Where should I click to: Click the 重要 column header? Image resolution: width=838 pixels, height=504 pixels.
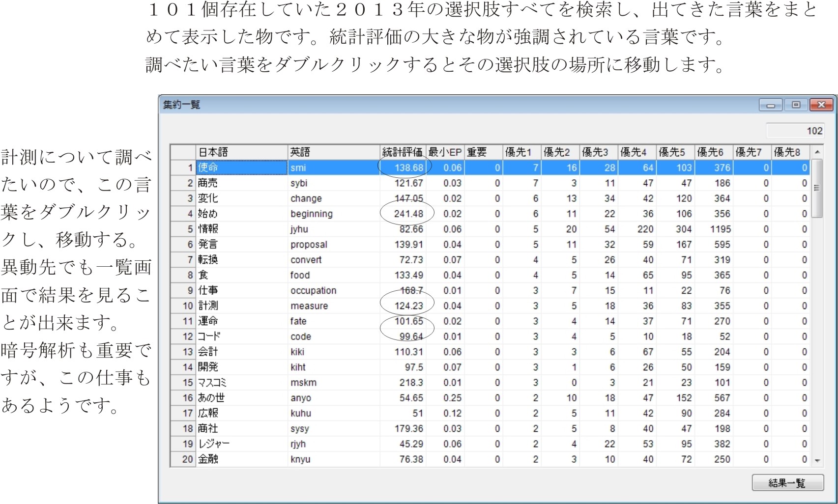tap(483, 152)
